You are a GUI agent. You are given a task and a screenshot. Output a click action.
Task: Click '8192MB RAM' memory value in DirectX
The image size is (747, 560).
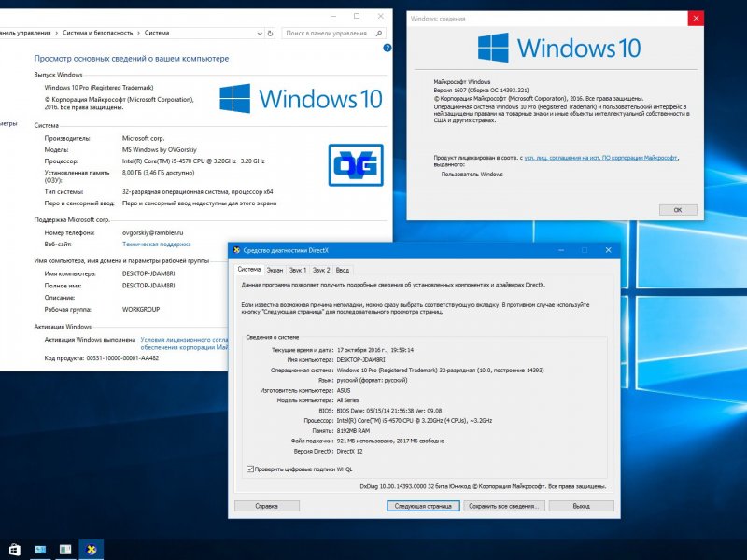(354, 431)
